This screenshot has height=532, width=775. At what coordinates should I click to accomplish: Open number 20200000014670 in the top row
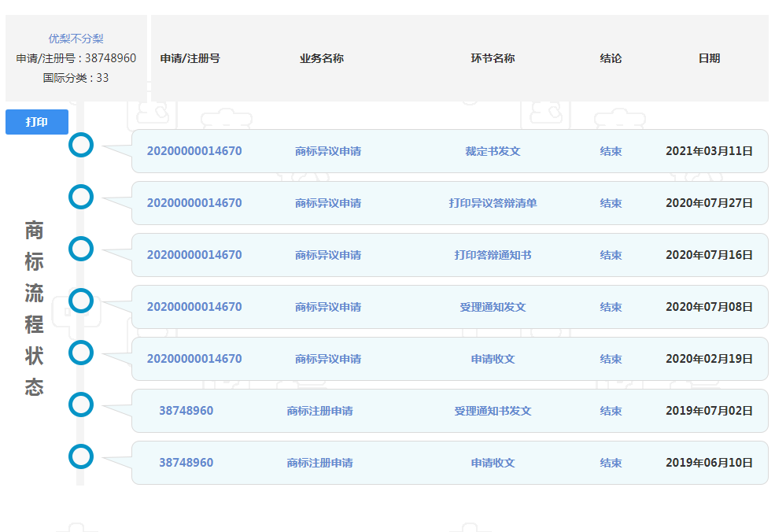[x=194, y=151]
